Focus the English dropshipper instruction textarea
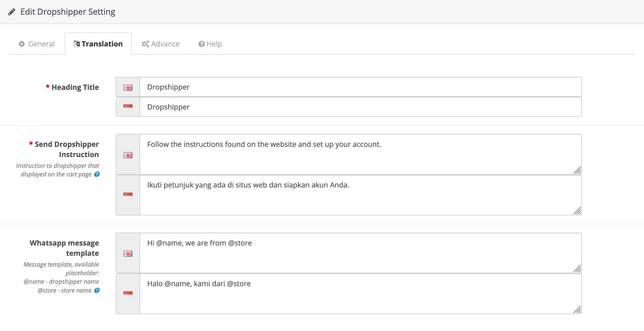644x331 pixels. coord(360,155)
